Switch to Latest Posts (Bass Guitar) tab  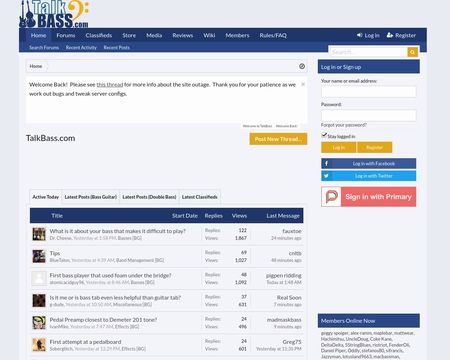pos(91,197)
